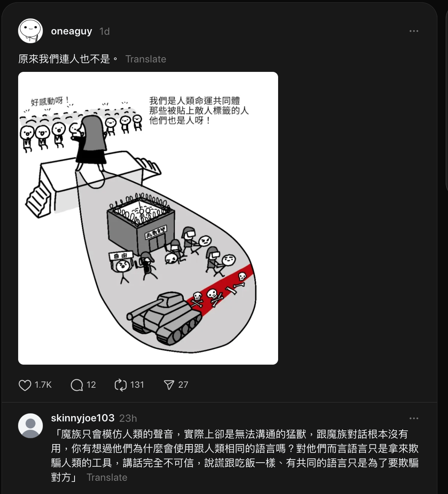Image resolution: width=448 pixels, height=494 pixels.
Task: Open more options on skinnyjoe103's reply
Action: click(414, 418)
